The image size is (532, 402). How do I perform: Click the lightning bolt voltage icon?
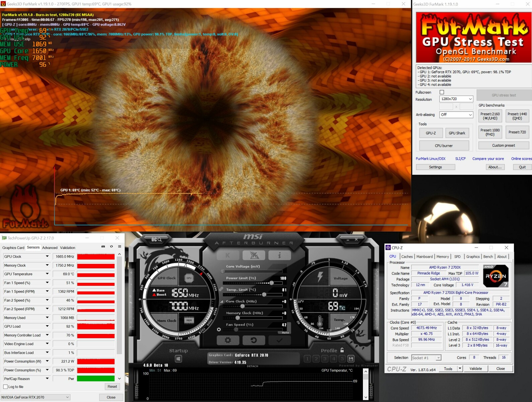[x=320, y=277]
